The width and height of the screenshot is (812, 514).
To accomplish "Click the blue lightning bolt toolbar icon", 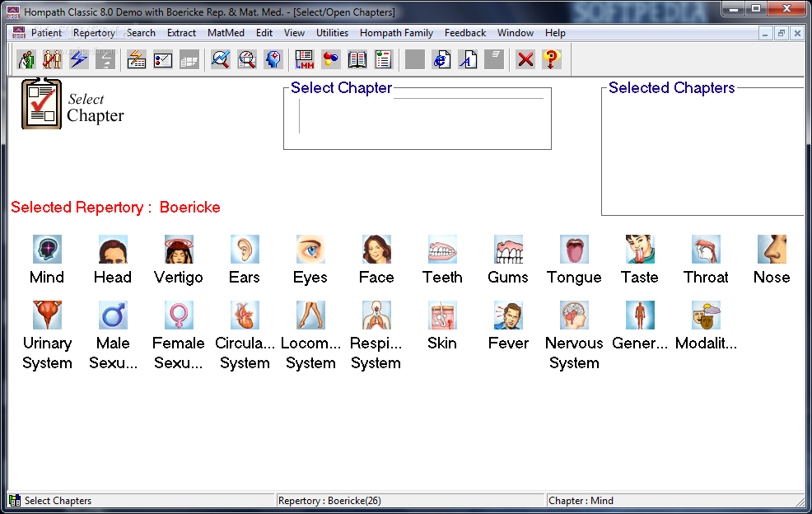I will pyautogui.click(x=79, y=59).
